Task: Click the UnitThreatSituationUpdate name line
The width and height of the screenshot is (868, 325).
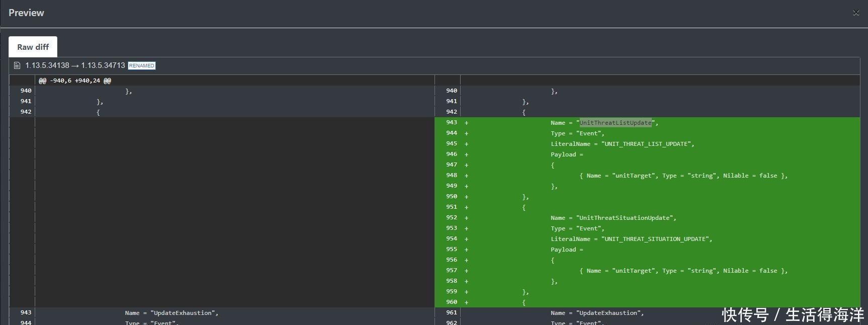Action: (x=613, y=218)
